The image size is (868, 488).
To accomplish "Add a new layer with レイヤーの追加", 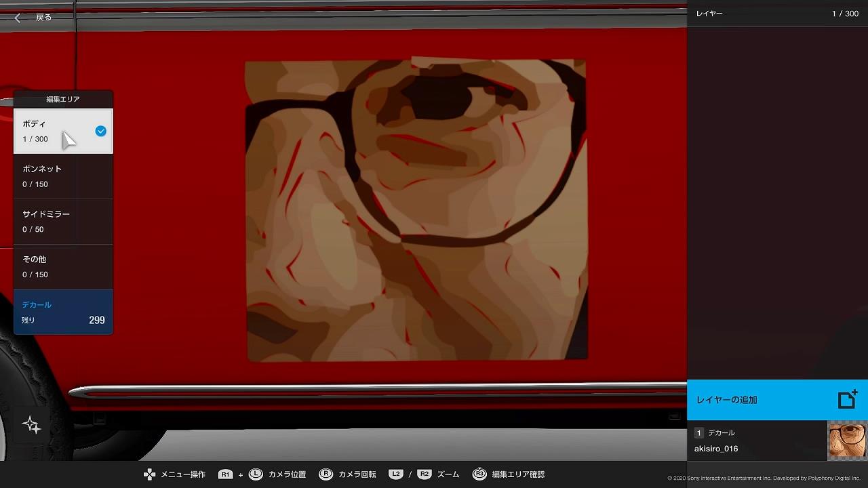I will point(777,400).
